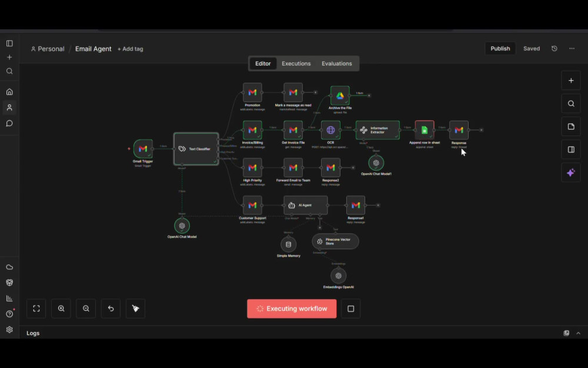Stop the workflow execution square button
Screen dimensions: 588x368
350,309
